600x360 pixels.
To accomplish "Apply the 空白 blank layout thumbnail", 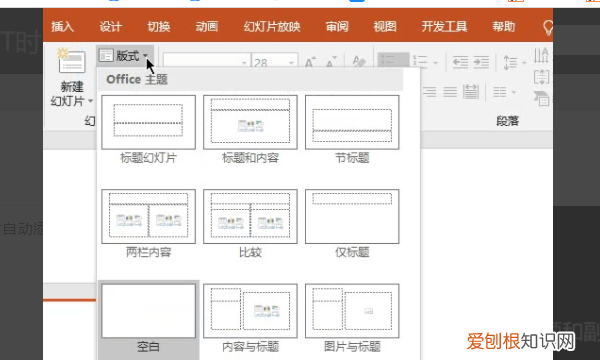I will [148, 311].
